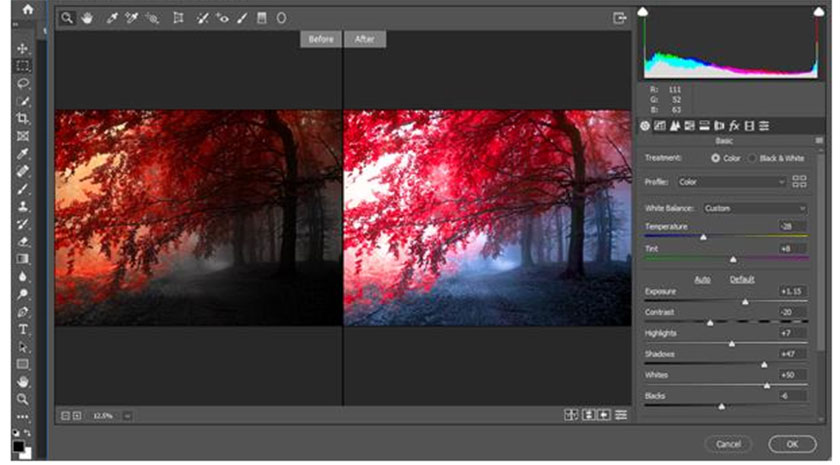Select the Lasso tool
This screenshot has width=840, height=465.
(22, 84)
